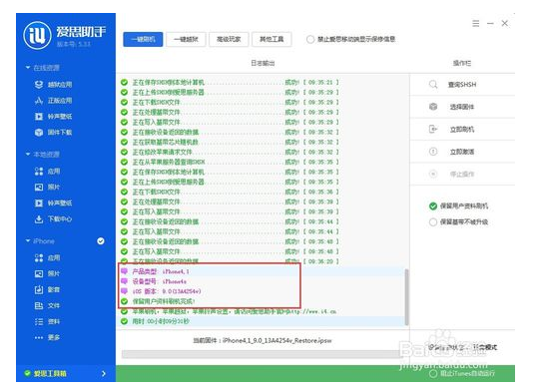The height and width of the screenshot is (392, 545).
Task: Click the log output vertical scrollbar
Action: [406, 297]
